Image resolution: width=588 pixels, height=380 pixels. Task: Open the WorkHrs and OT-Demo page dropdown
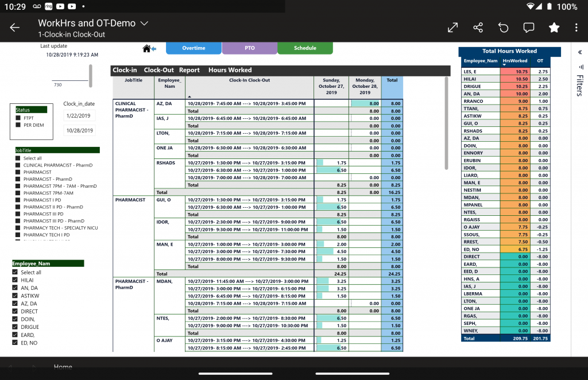145,24
